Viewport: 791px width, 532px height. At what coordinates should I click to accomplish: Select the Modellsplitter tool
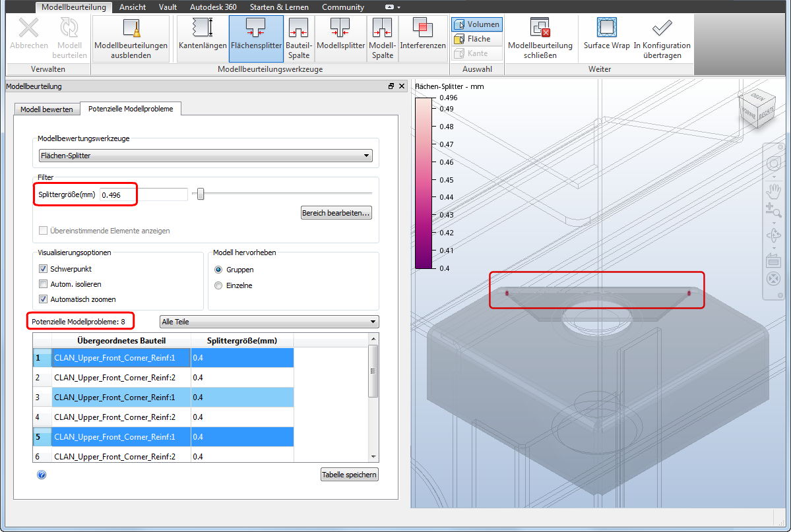pos(340,39)
